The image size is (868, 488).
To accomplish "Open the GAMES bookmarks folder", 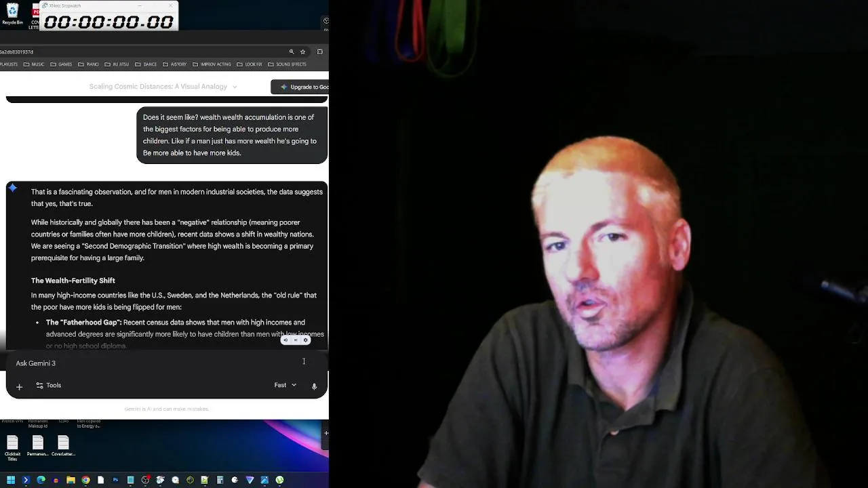I will click(61, 64).
